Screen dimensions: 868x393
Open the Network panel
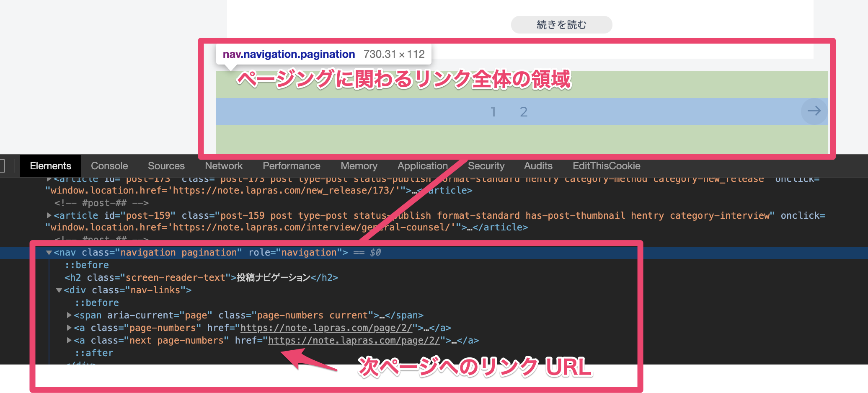pyautogui.click(x=223, y=165)
